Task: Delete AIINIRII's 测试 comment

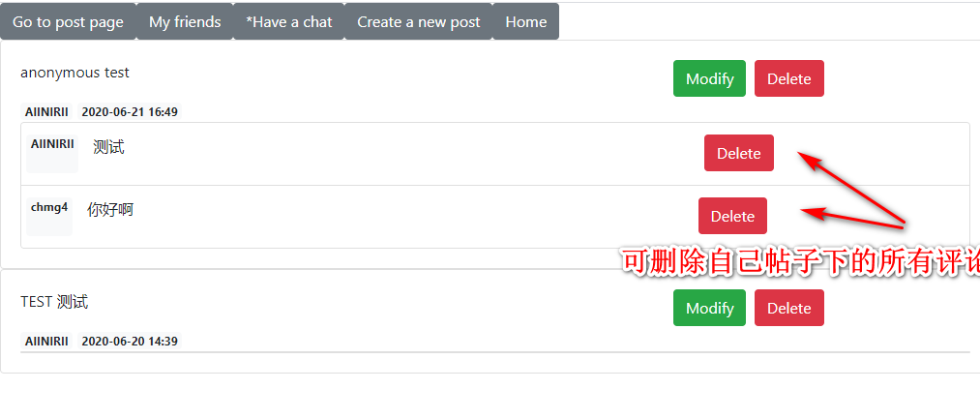Action: click(738, 153)
